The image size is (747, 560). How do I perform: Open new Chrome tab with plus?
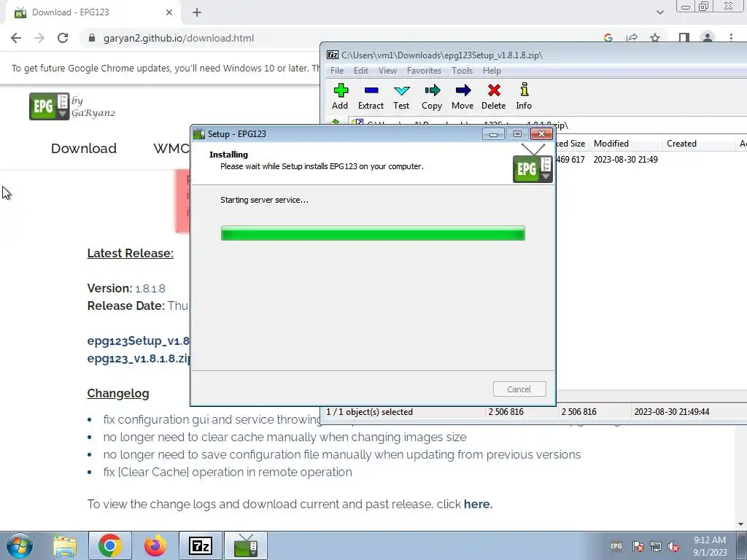[197, 13]
